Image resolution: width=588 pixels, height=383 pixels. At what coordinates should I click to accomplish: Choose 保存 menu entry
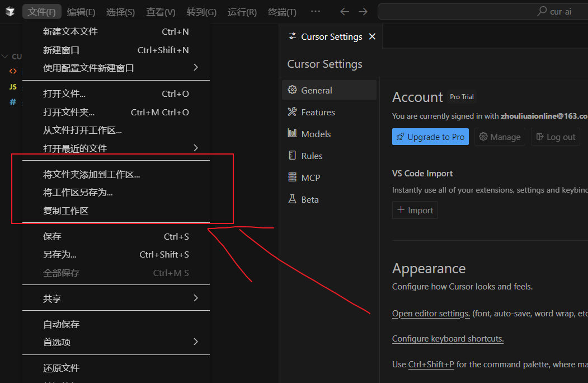pos(116,236)
